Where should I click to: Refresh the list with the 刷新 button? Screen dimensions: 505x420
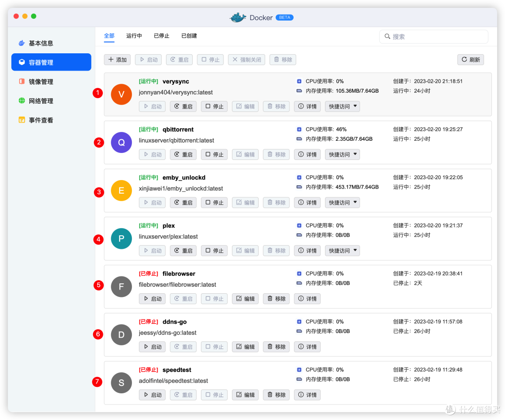tap(470, 59)
